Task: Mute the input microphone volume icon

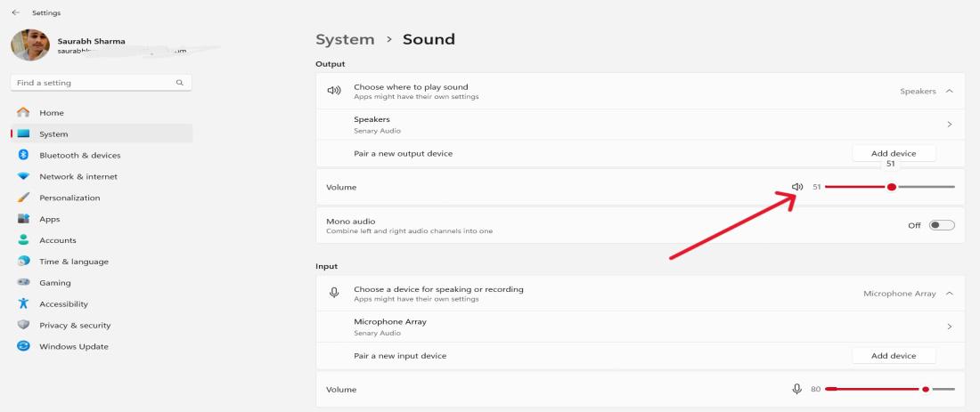Action: (x=797, y=389)
